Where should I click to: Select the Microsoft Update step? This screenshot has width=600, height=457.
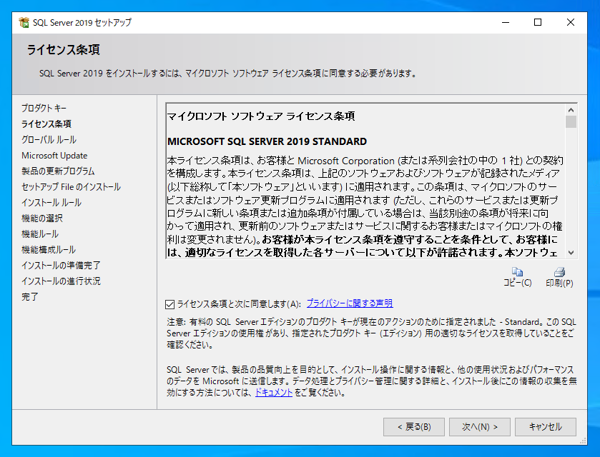[54, 155]
